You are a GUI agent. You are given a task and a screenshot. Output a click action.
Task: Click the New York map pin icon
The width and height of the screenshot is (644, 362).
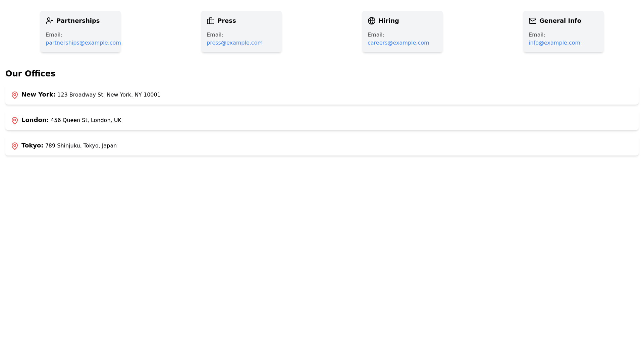click(x=15, y=95)
